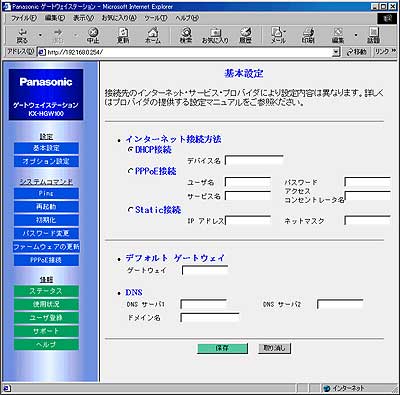Screen dimensions: 400x395
Task: Click into the パスワード input field
Action: 367,182
